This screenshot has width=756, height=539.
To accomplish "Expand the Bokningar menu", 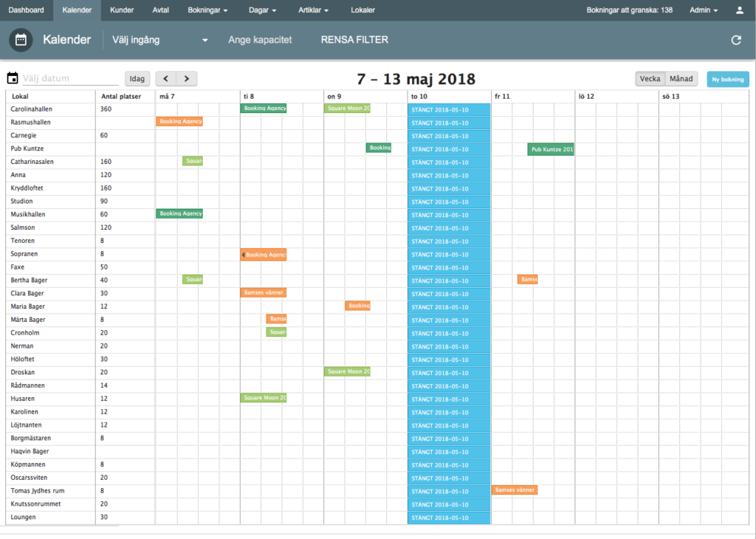I will tap(207, 10).
